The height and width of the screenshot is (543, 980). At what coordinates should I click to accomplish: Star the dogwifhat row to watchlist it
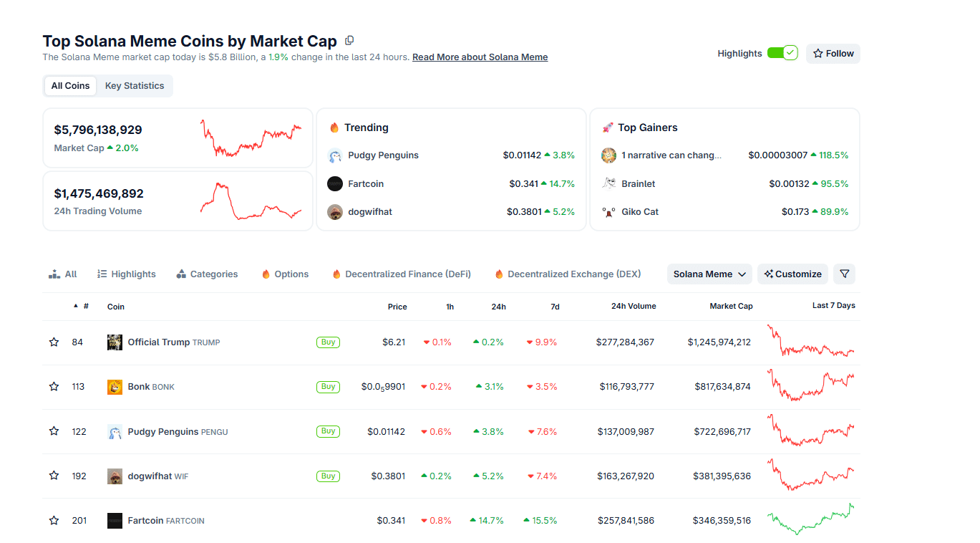[x=54, y=476]
